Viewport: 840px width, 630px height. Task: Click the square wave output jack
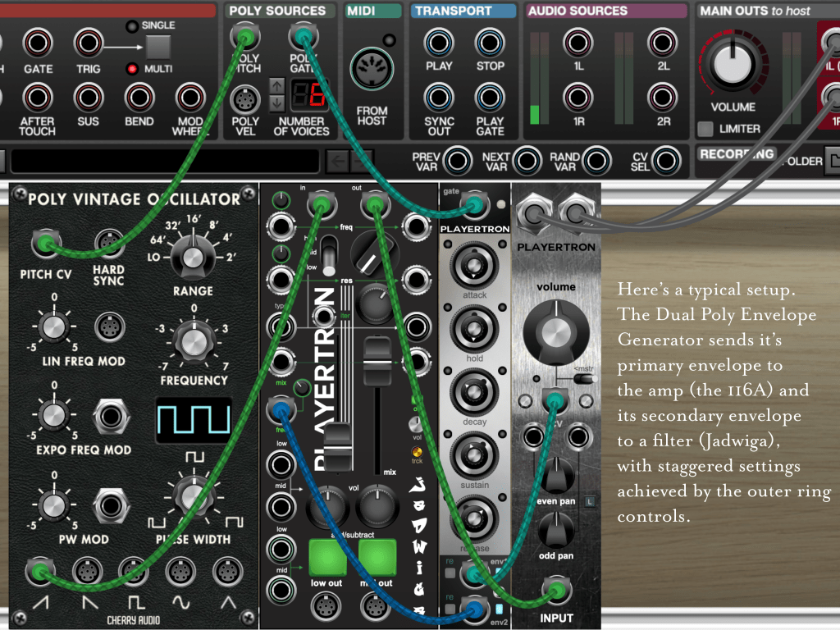[134, 571]
